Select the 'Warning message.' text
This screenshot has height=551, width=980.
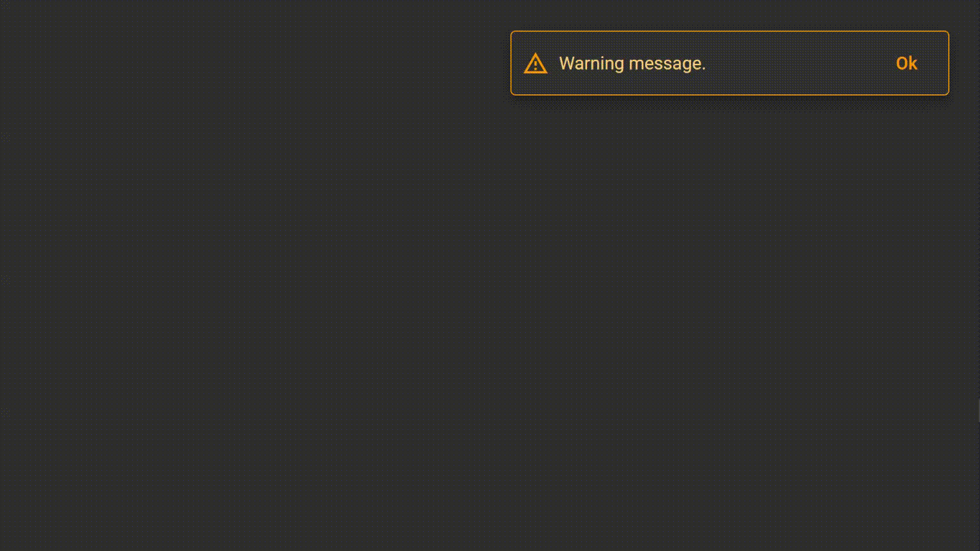pos(632,63)
